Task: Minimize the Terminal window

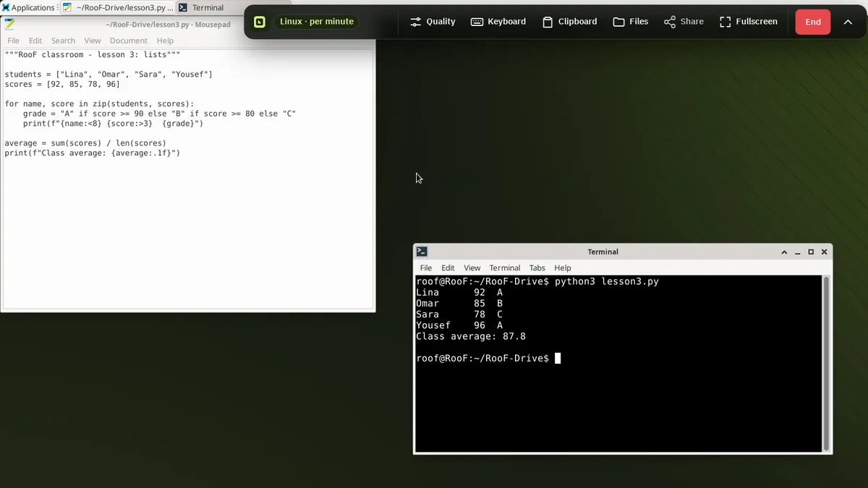Action: (798, 252)
